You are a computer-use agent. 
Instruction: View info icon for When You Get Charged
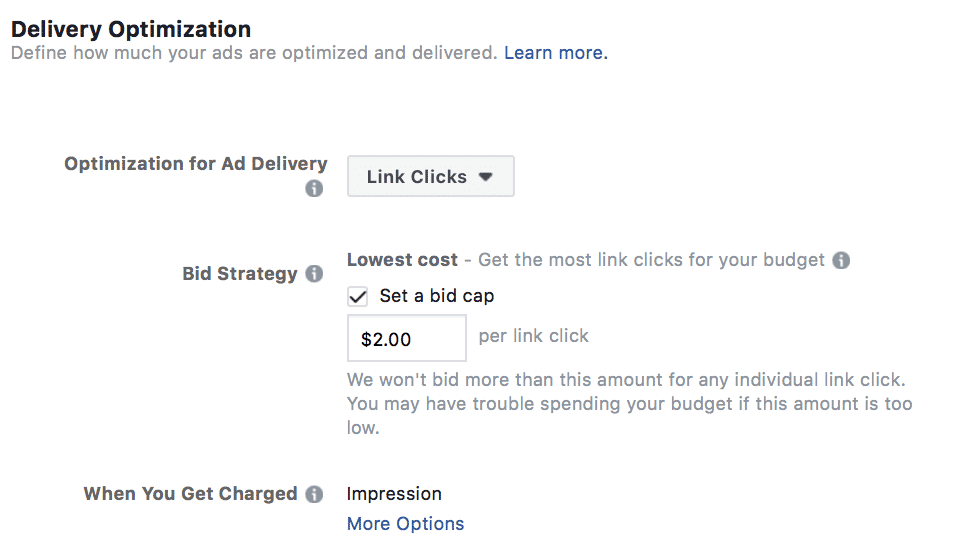click(x=314, y=494)
